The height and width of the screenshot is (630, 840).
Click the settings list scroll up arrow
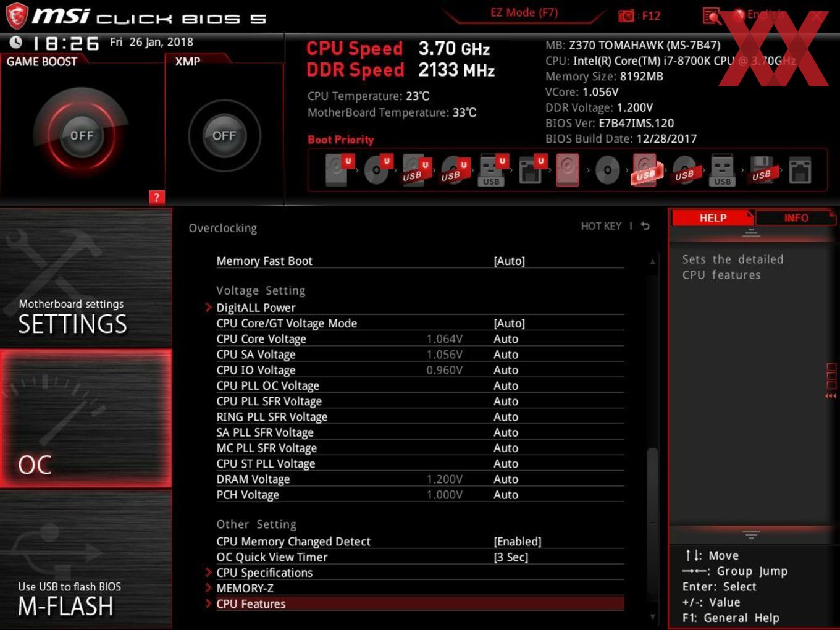tap(652, 262)
